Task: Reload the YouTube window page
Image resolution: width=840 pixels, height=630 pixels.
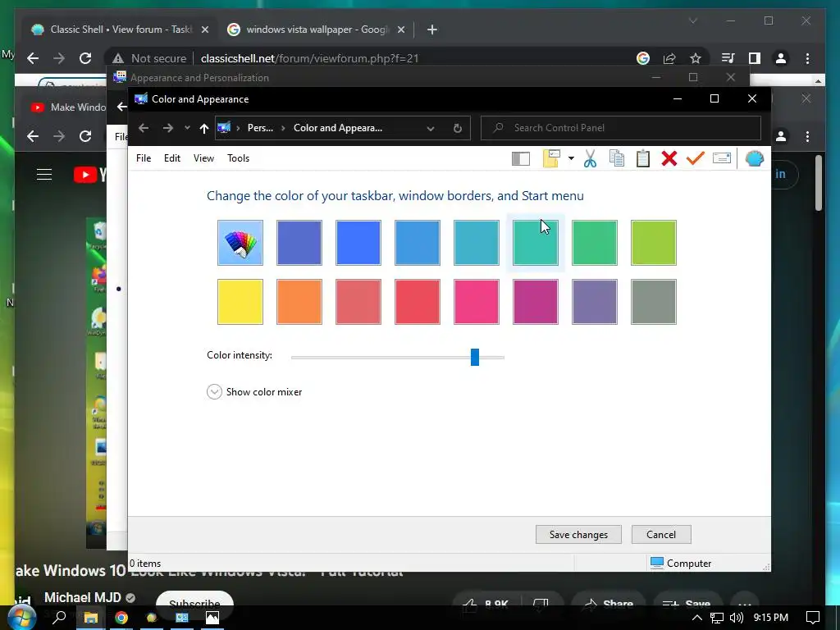Action: click(x=85, y=136)
